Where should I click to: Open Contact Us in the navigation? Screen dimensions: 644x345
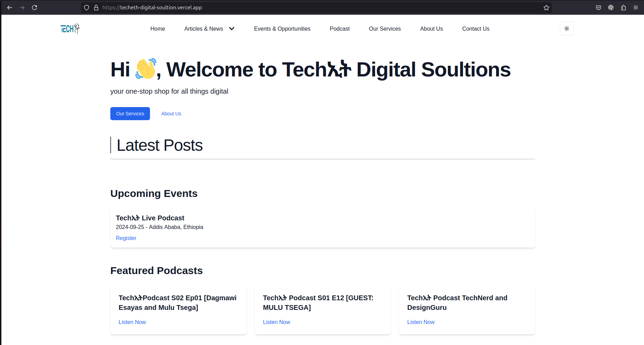pyautogui.click(x=475, y=29)
